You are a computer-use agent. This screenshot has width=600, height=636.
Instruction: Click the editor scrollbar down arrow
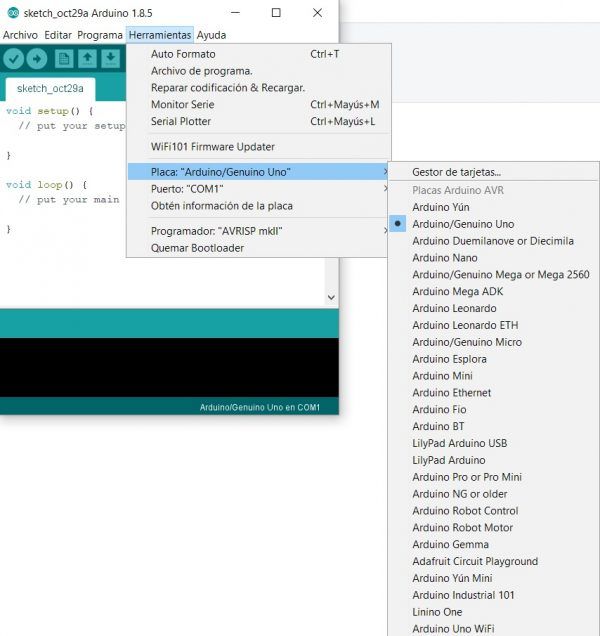(x=331, y=297)
